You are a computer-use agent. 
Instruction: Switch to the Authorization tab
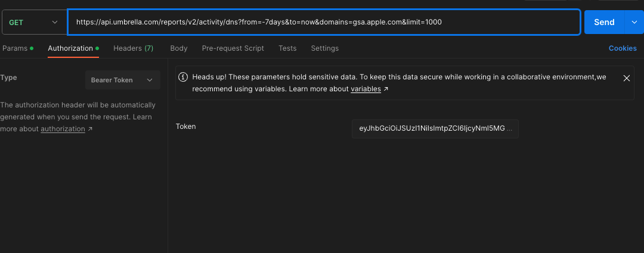(73, 48)
